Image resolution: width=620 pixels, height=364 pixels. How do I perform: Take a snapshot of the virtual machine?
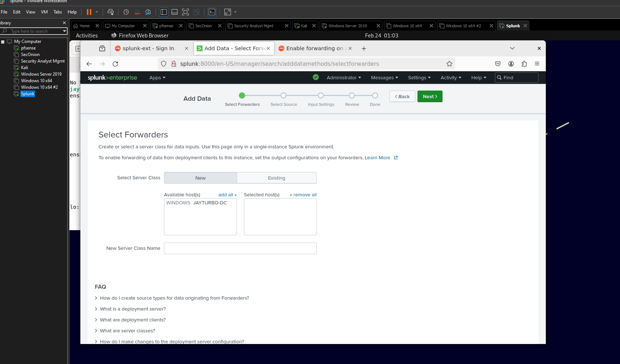126,12
